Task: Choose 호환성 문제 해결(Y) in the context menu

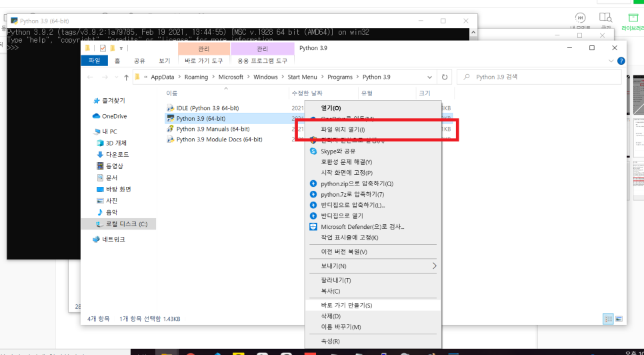Action: [373, 162]
